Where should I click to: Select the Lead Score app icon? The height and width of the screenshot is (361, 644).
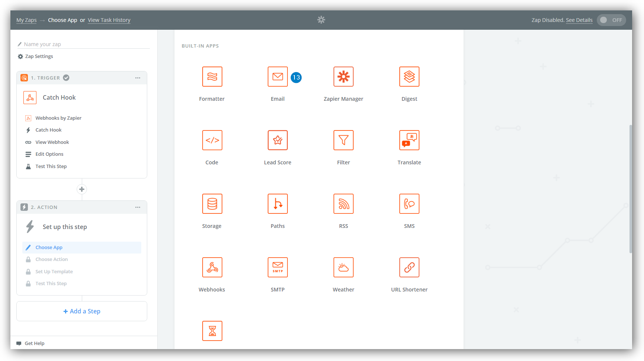coord(278,140)
